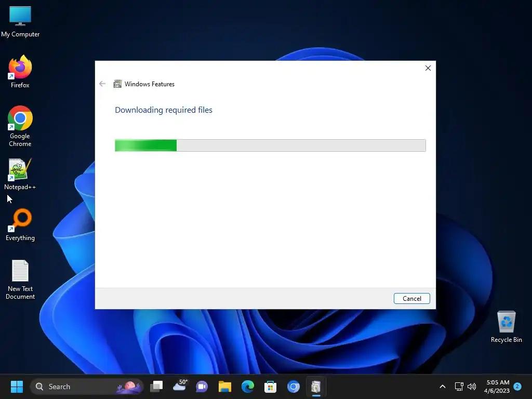Click the taskbar Search box
532x399 pixels.
coord(87,387)
